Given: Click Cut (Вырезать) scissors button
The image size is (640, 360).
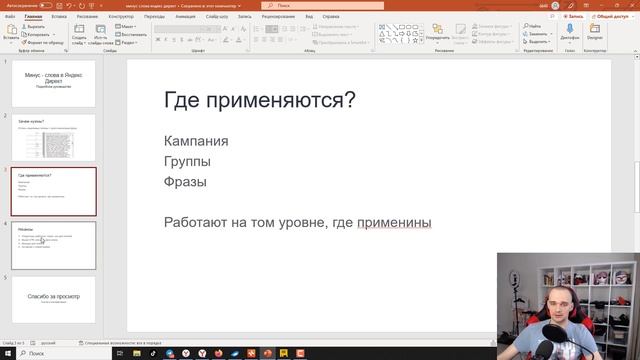Looking at the screenshot, I should 33,27.
